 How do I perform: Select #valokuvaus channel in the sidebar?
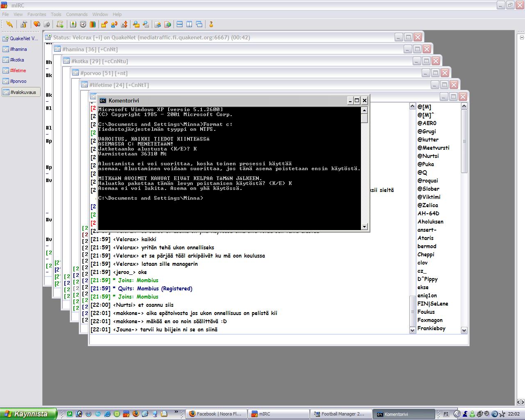click(20, 92)
